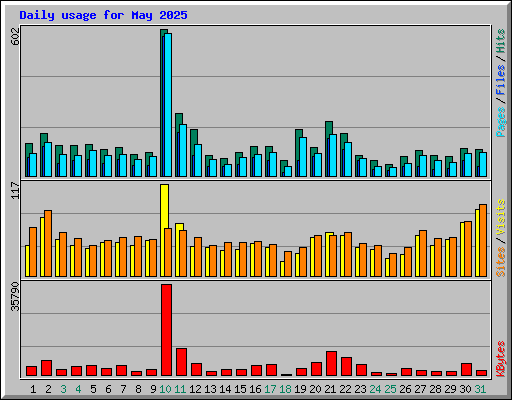Click day 4 on the x-axis
Screen dimensions: 512x400
click(78, 389)
